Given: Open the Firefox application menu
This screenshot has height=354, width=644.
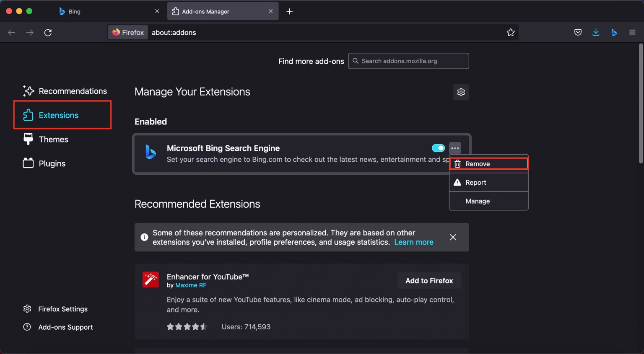Looking at the screenshot, I should point(632,32).
